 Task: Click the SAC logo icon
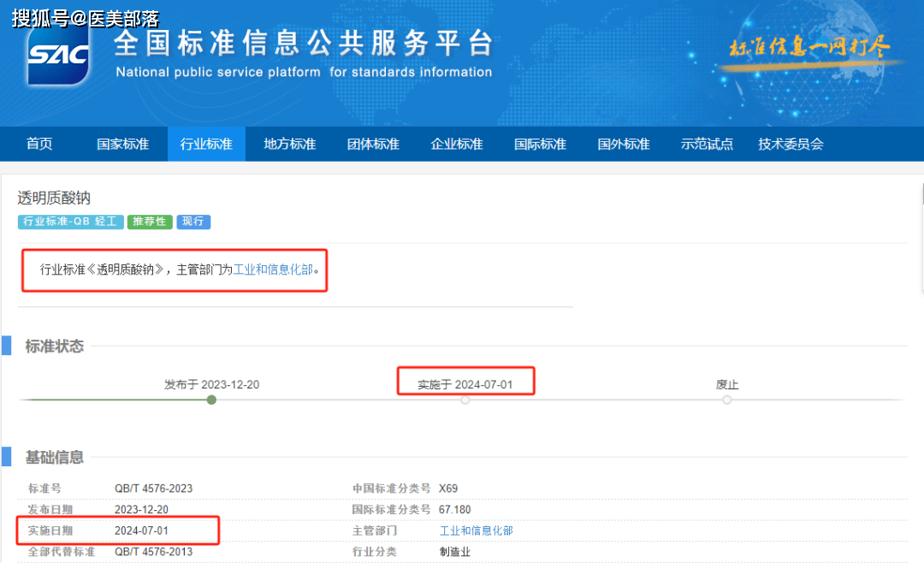coord(58,56)
